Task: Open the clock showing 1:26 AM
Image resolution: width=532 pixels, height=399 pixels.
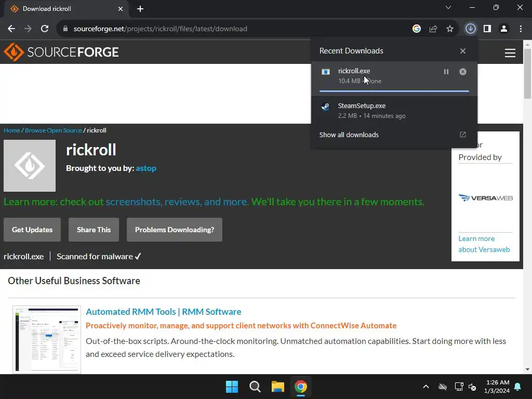Action: (497, 387)
